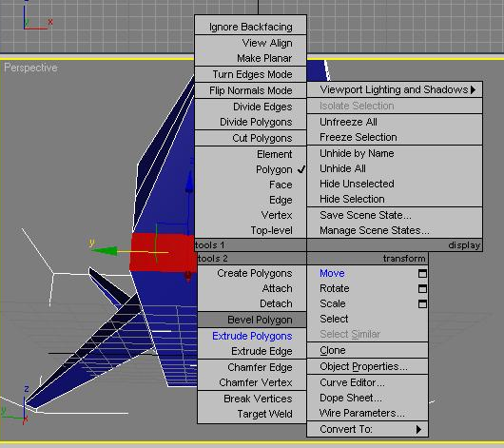Enable Flip Normals Mode
The width and height of the screenshot is (504, 448).
(251, 90)
